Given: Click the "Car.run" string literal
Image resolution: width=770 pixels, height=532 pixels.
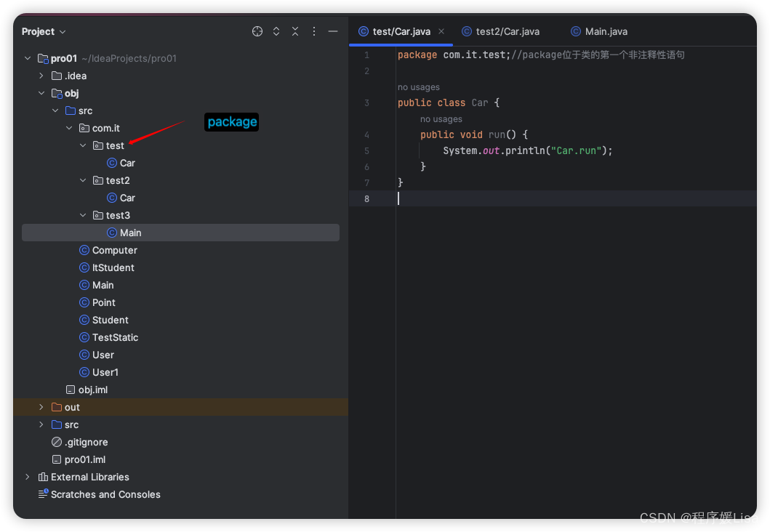Looking at the screenshot, I should [x=576, y=150].
